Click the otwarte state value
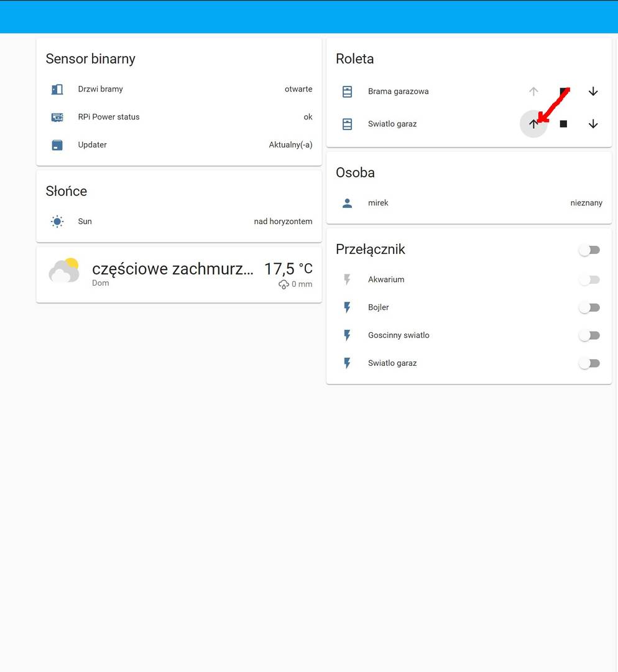The image size is (618, 672). coord(298,89)
